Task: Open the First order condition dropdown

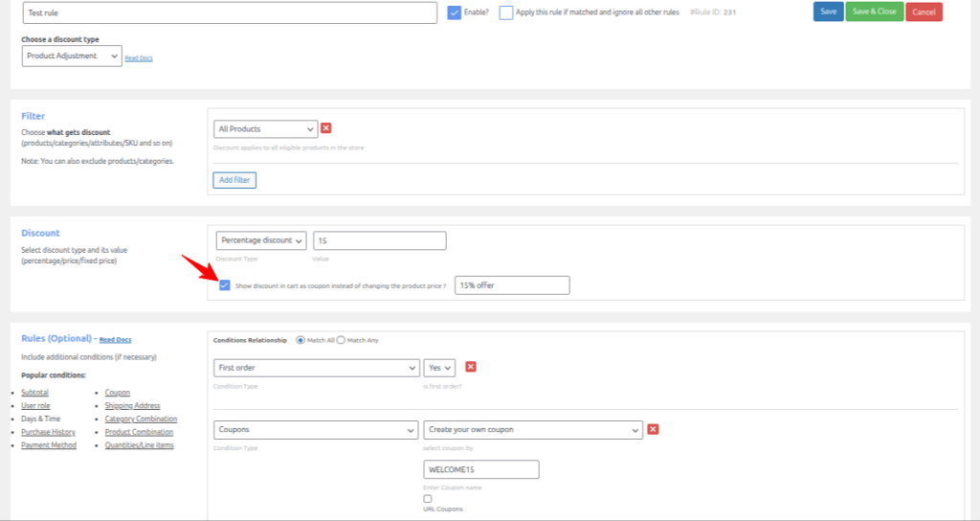Action: [x=317, y=368]
